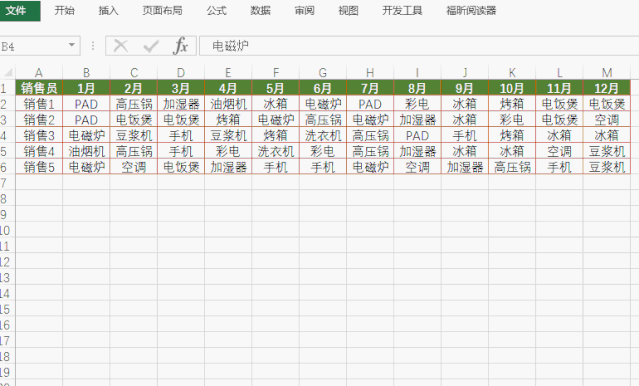639x386 pixels.
Task: Switch to the 开始 ribbon tab
Action: 65,11
